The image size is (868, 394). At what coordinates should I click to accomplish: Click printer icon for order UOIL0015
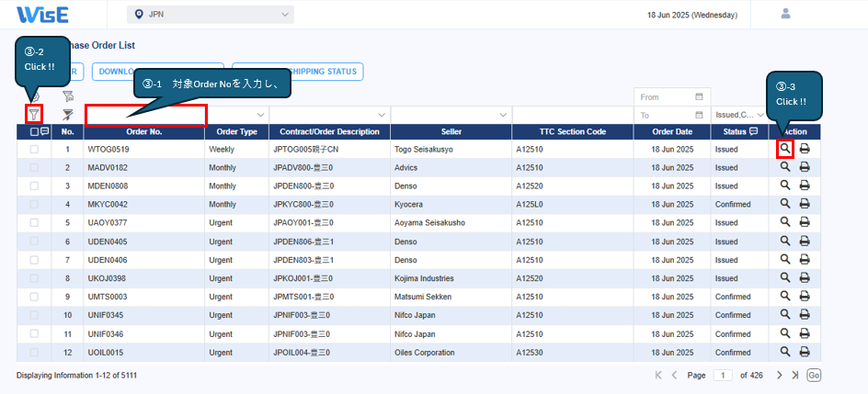click(805, 352)
